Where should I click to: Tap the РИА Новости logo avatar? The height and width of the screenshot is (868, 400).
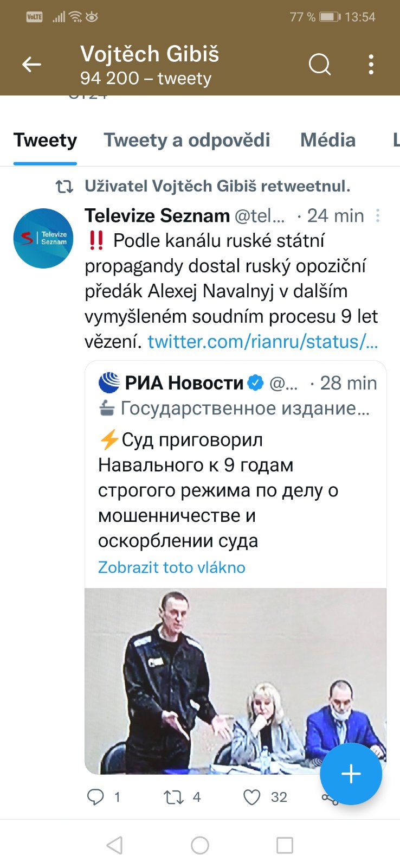click(x=109, y=382)
